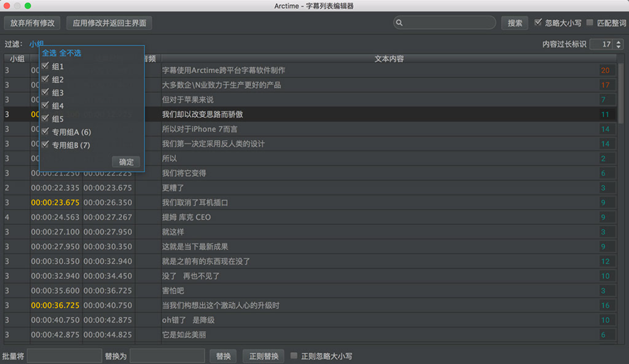629x364 pixels.
Task: Uncheck the 组2 group filter
Action: (x=45, y=79)
